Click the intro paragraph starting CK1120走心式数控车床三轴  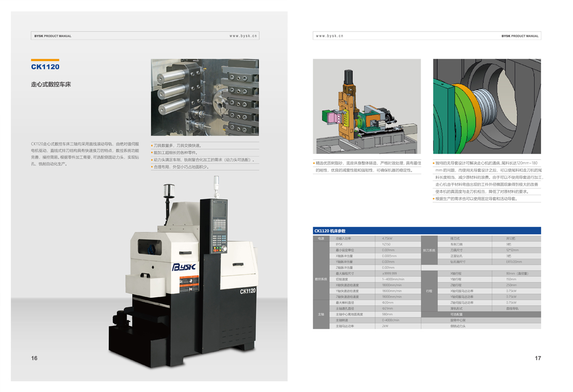tap(85, 153)
